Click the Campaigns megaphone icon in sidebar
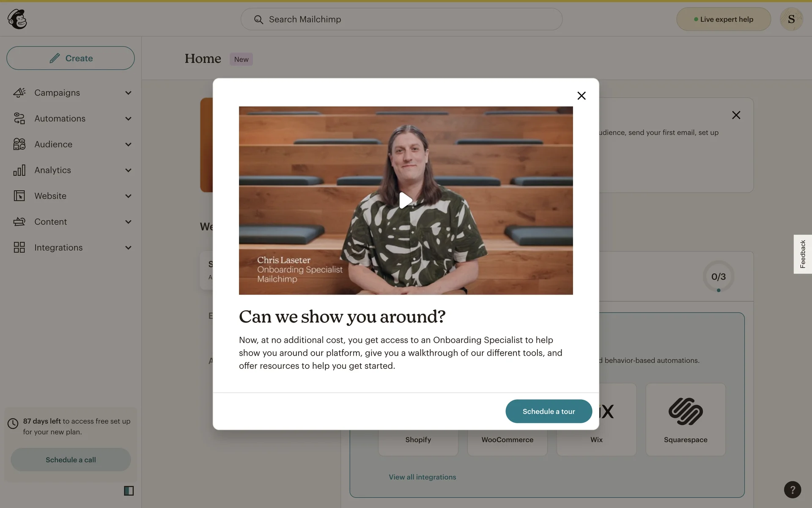The width and height of the screenshot is (812, 508). pos(19,93)
